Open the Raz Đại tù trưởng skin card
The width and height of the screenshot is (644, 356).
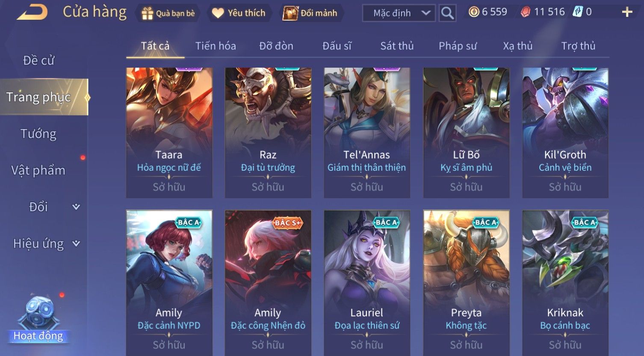268,133
